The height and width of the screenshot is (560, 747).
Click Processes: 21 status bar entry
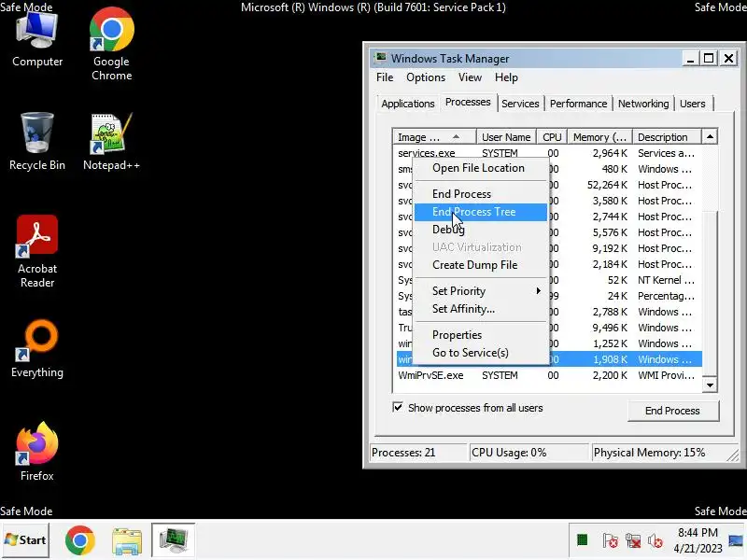(418, 453)
